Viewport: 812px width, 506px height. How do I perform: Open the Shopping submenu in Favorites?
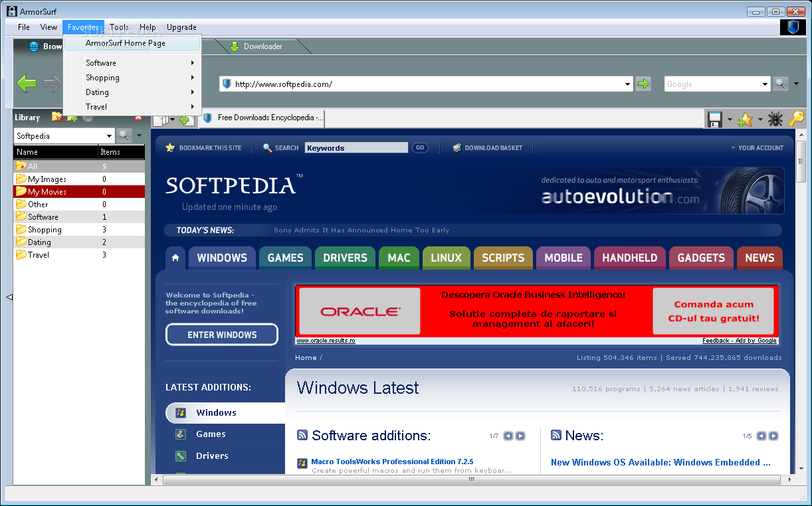click(x=132, y=78)
